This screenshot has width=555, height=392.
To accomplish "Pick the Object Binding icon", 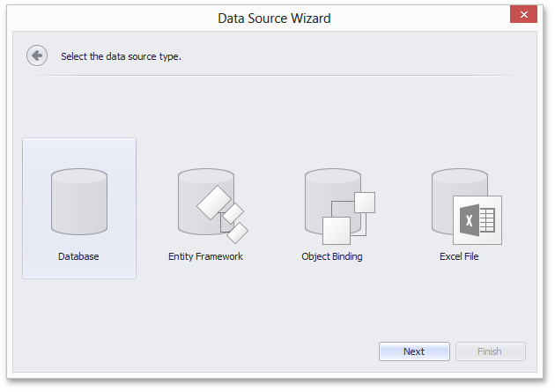I will (340, 206).
